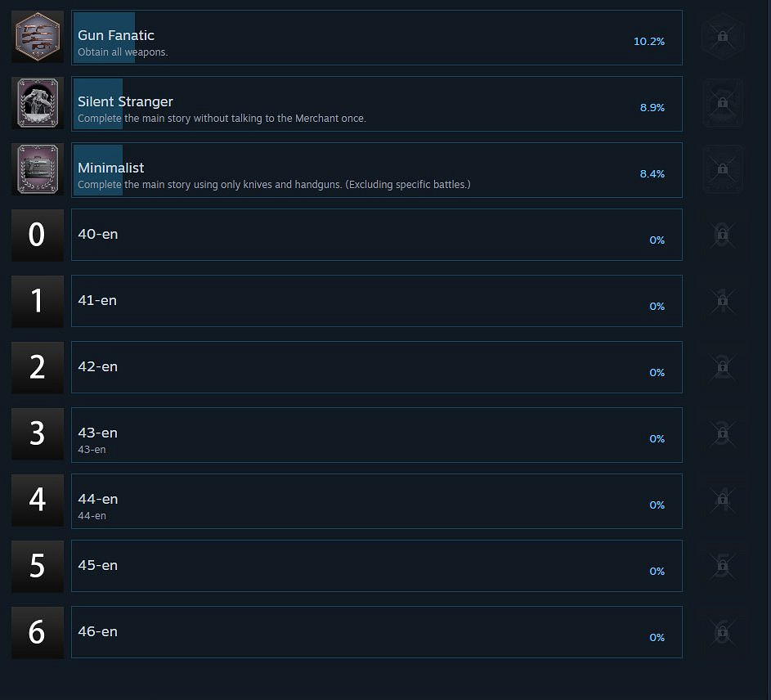The image size is (771, 700).
Task: Select the number 0 achievement icon
Action: click(x=38, y=236)
